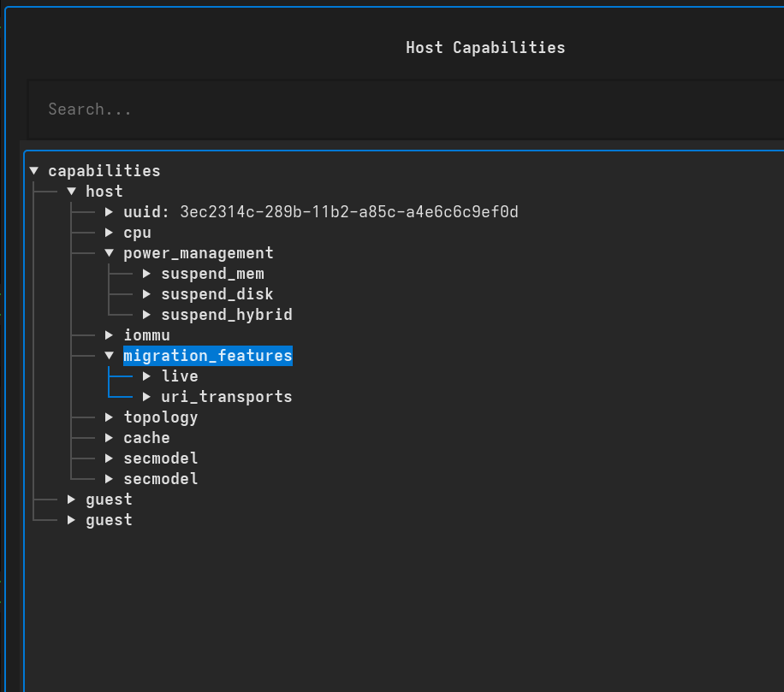
Task: Expand uri_transports under migration_features
Action: coord(146,396)
